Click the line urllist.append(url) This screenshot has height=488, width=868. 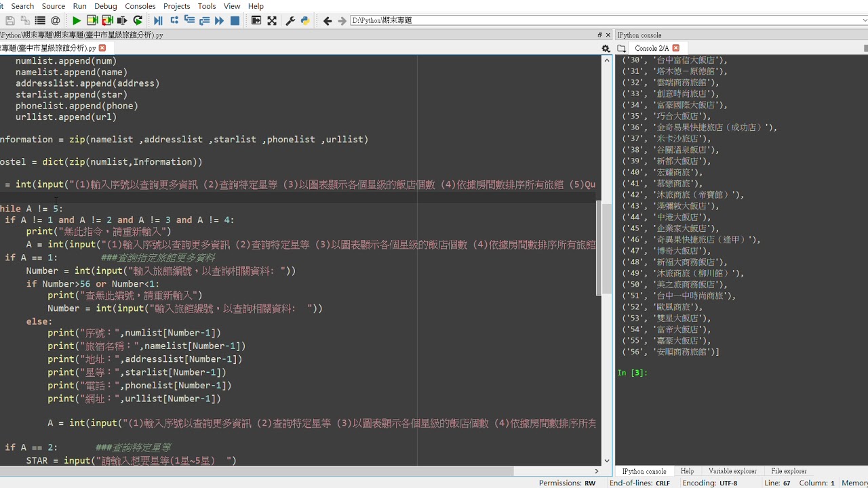(66, 117)
